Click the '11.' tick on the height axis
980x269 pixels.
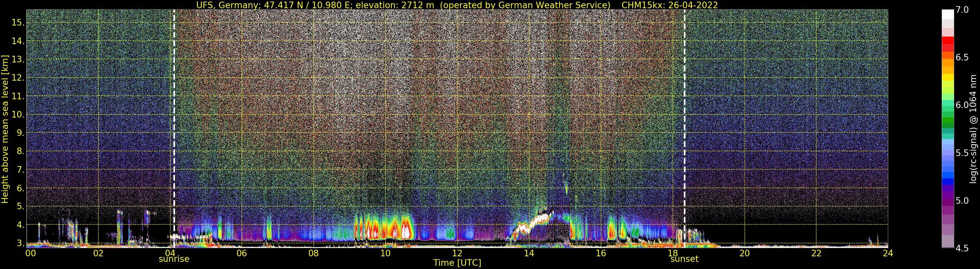click(18, 96)
